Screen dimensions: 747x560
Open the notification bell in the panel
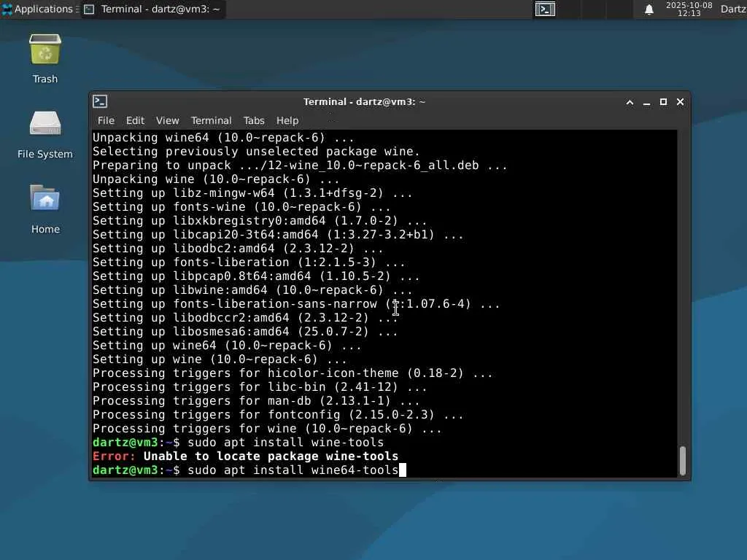tap(649, 9)
